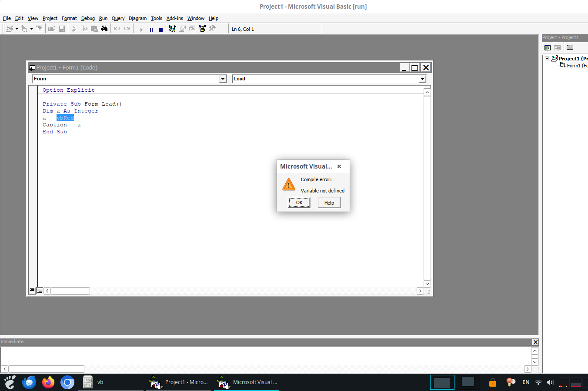The image size is (588, 391).
Task: Click the End (stop) toolbar button
Action: [x=161, y=29]
